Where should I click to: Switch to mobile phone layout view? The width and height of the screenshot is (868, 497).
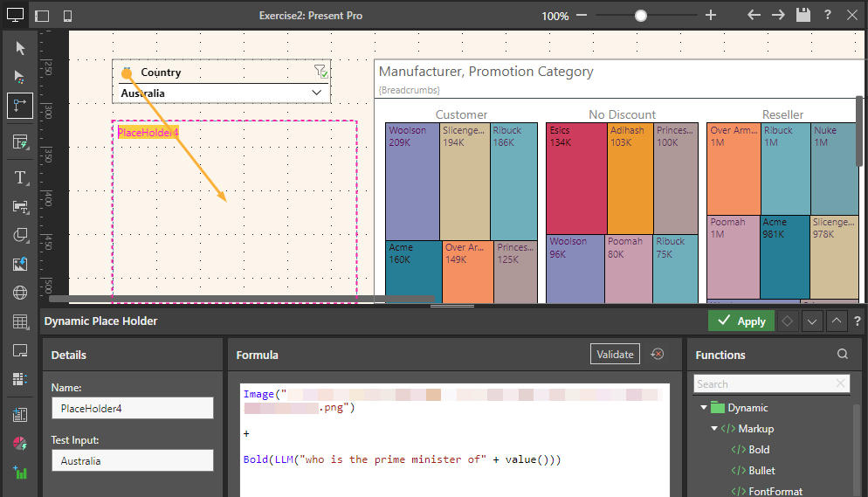(68, 16)
